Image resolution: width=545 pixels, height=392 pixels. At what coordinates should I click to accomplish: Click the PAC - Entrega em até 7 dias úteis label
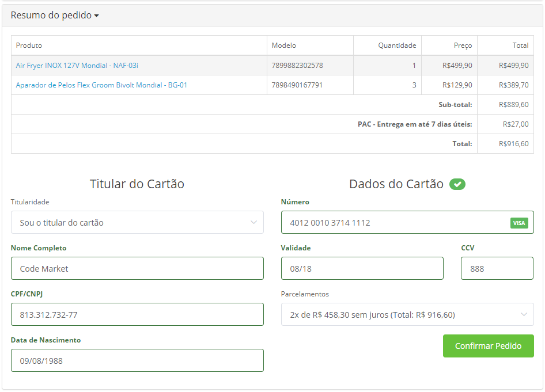coord(415,124)
